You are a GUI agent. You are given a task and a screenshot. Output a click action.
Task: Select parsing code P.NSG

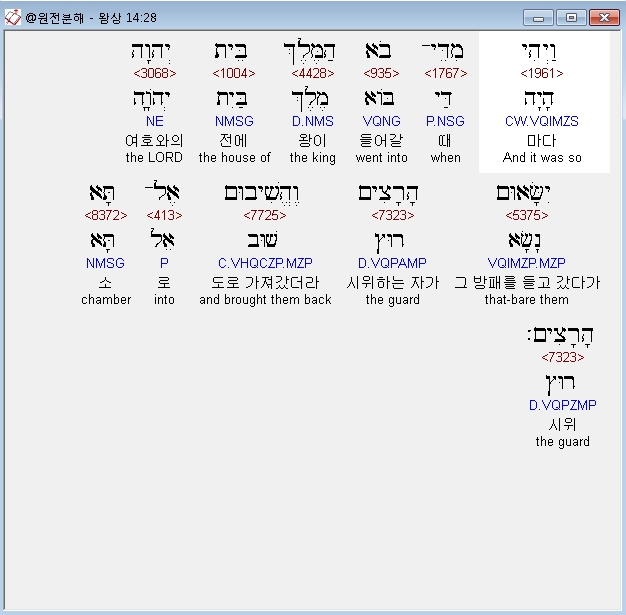pos(445,121)
